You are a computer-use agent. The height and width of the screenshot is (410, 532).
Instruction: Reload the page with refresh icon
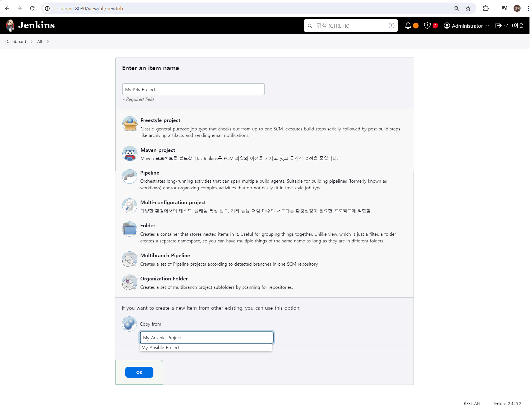click(x=32, y=8)
